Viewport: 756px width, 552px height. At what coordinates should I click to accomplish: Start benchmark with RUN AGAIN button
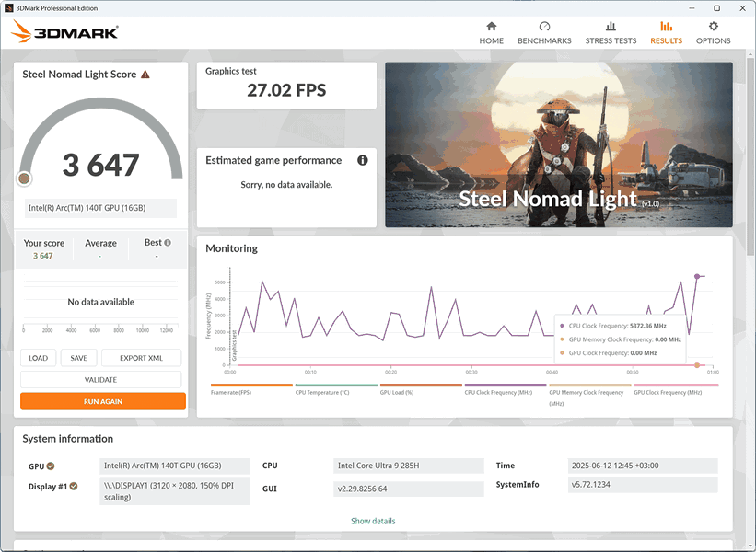tap(103, 401)
